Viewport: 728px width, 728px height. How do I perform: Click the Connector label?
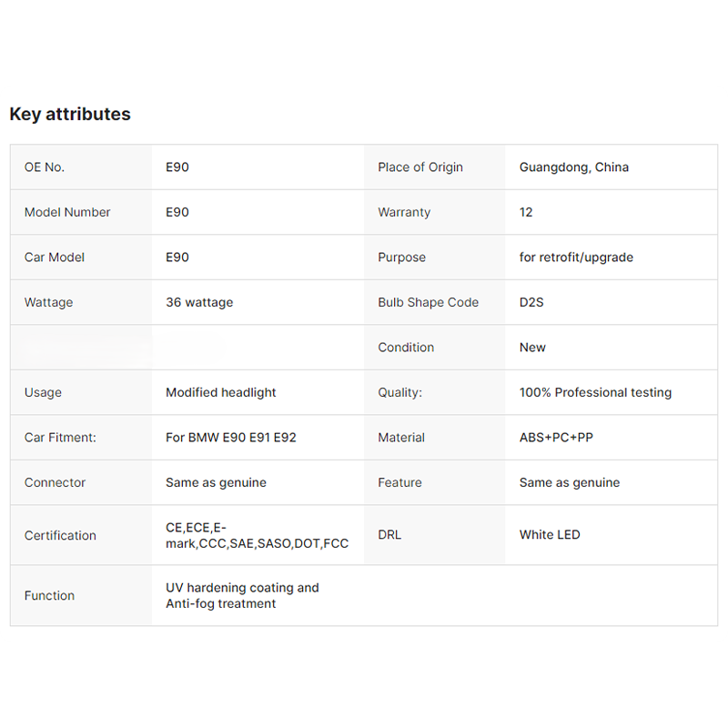click(x=55, y=482)
